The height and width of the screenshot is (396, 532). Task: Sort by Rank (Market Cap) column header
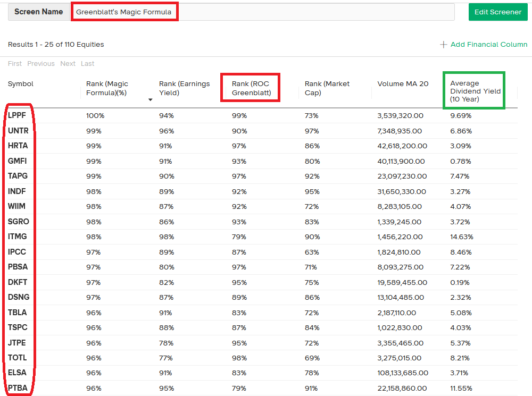tap(328, 88)
